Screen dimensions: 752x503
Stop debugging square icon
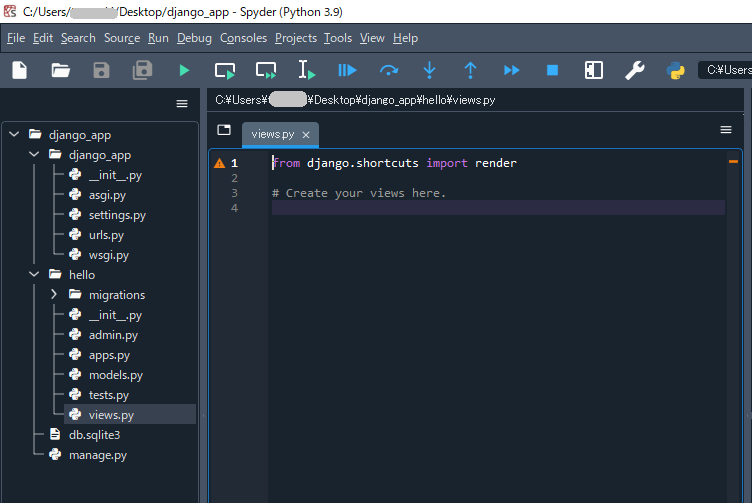(x=552, y=70)
